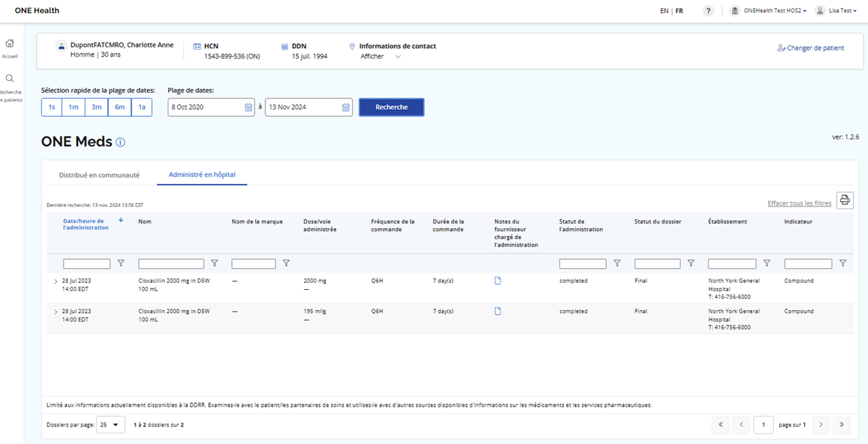Go to the previous page

741,424
